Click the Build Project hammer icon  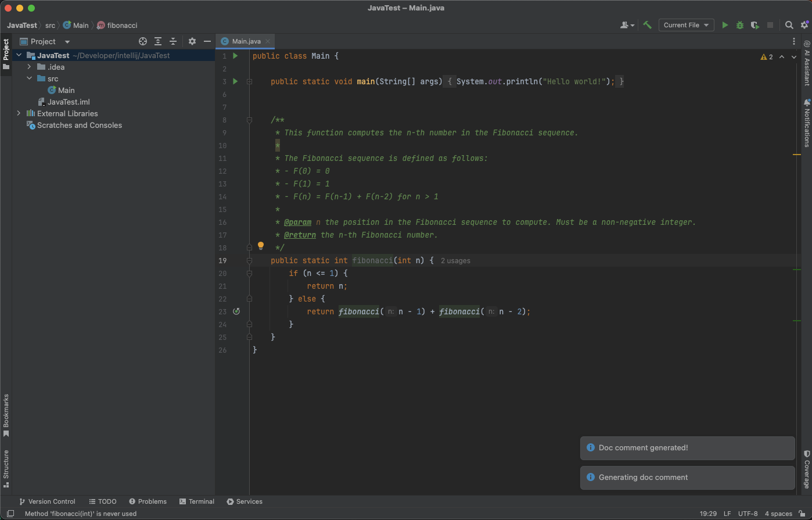647,25
